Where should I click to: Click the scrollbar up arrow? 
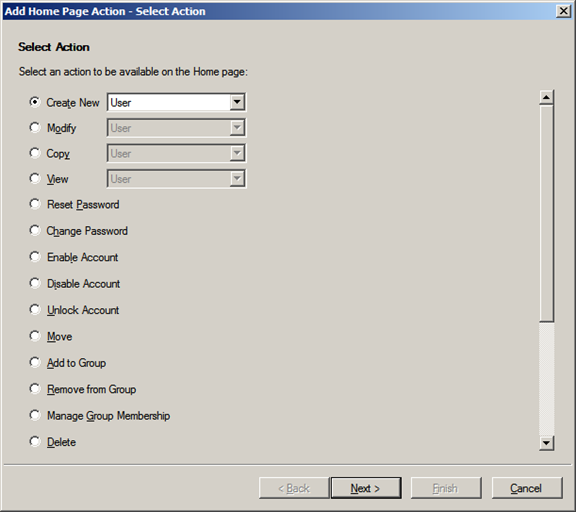point(547,97)
